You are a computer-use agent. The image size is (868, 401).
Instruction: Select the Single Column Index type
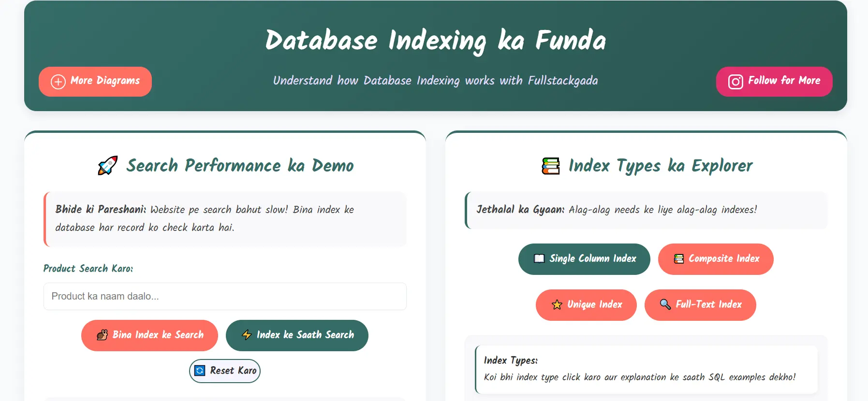coord(584,259)
